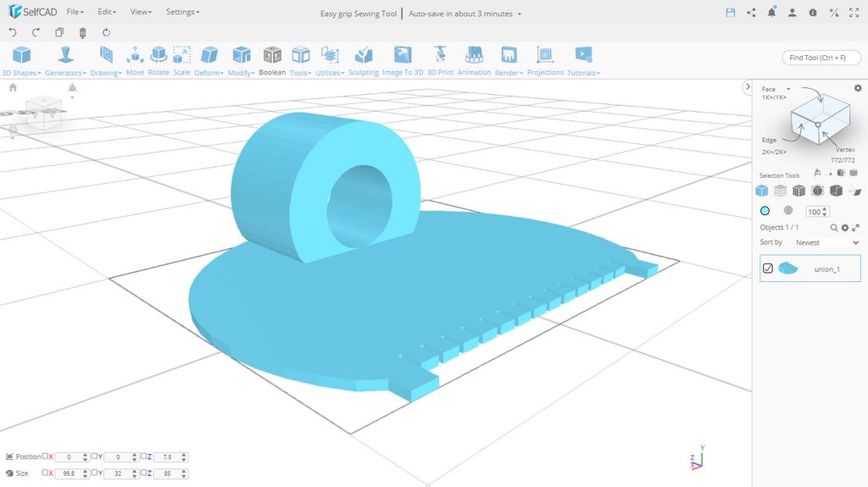868x487 pixels.
Task: Click the Undo arrow icon
Action: tap(13, 33)
